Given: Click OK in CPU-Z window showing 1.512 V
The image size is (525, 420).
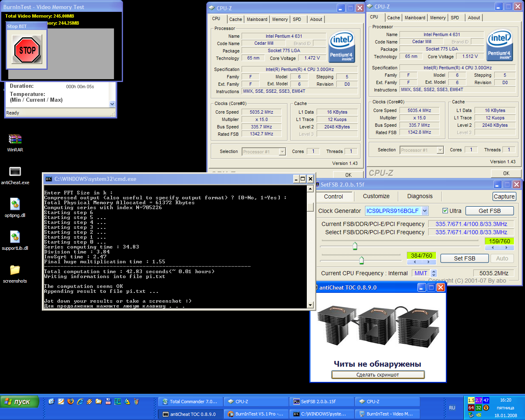Looking at the screenshot, I should (506, 173).
